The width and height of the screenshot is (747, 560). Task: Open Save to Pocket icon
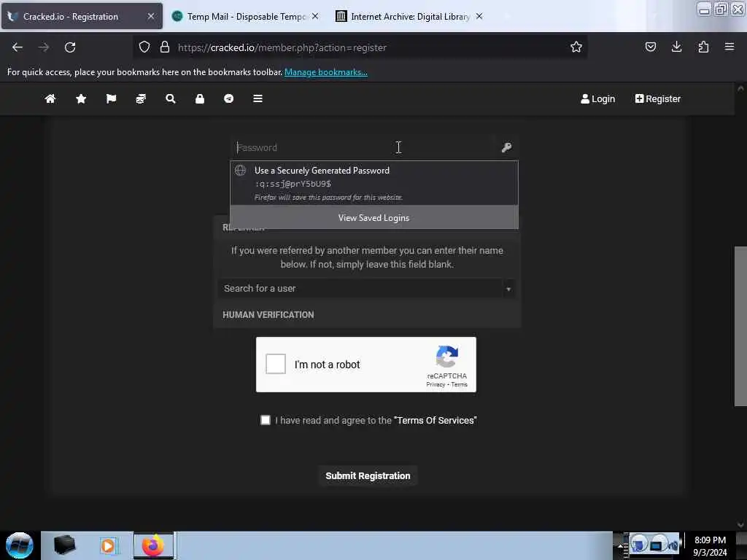point(650,47)
